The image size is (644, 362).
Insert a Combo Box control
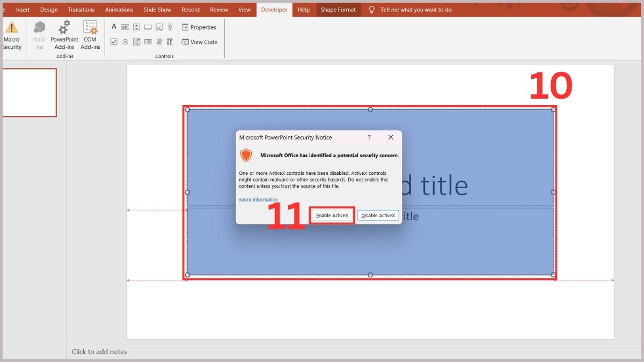pyautogui.click(x=148, y=41)
